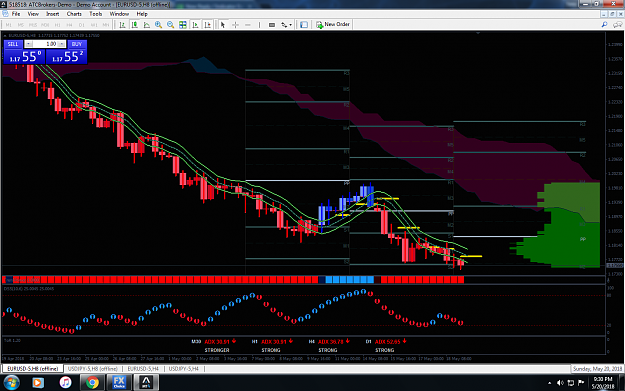Open the Tools menu
The image size is (625, 391).
coord(96,14)
